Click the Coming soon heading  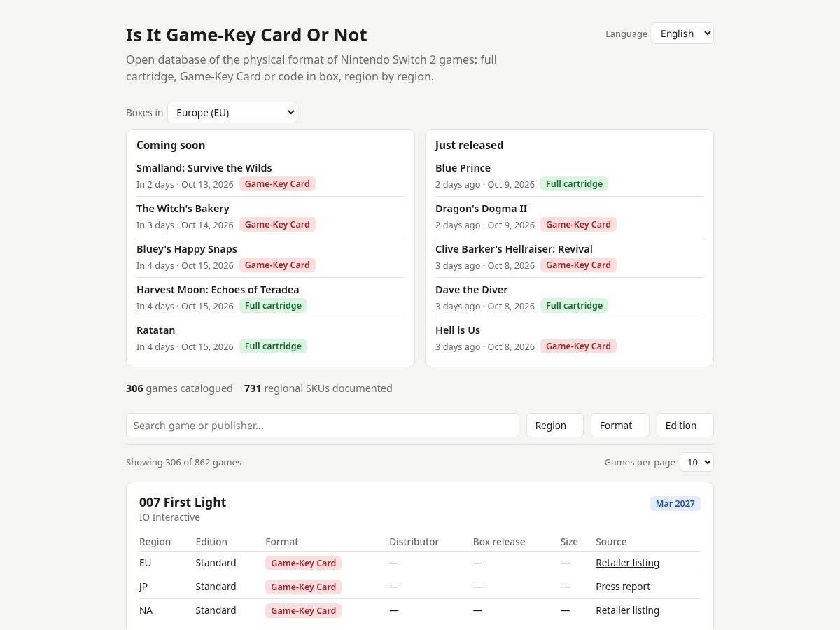(171, 146)
